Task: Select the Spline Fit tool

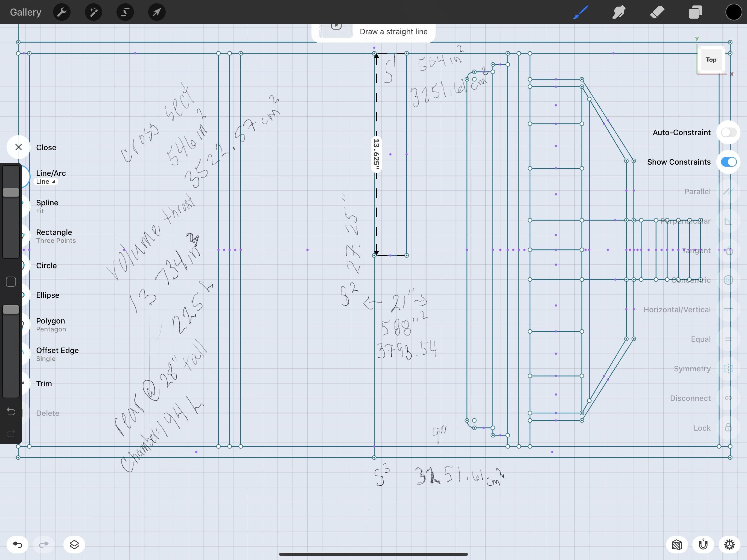Action: 47,206
